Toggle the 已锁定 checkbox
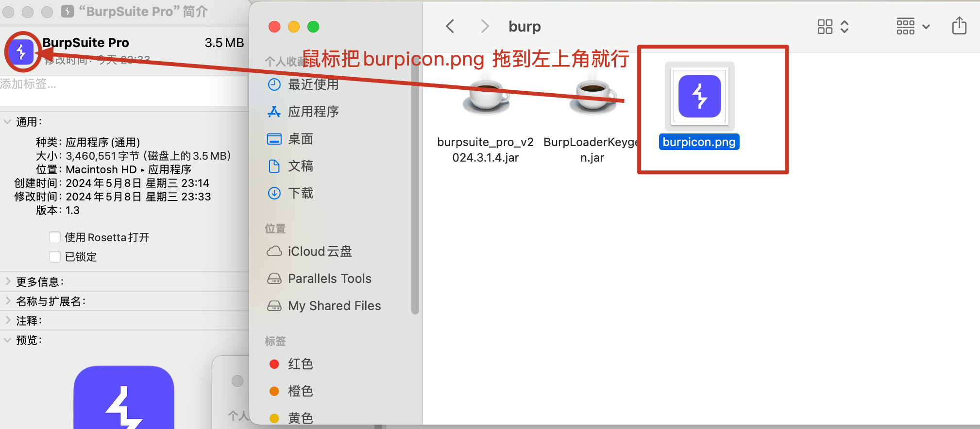 point(55,257)
